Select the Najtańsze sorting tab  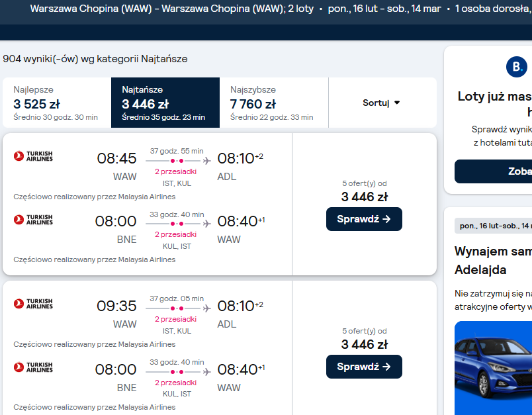(x=165, y=103)
